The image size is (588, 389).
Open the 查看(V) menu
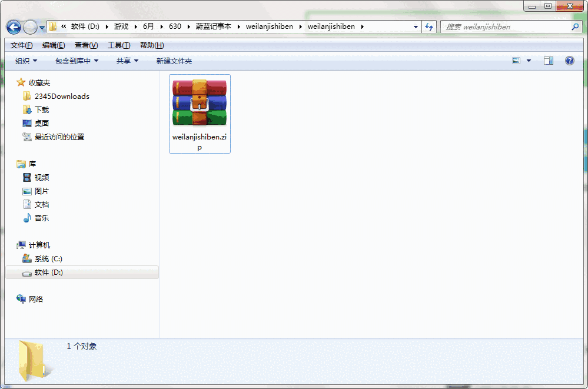tap(87, 45)
